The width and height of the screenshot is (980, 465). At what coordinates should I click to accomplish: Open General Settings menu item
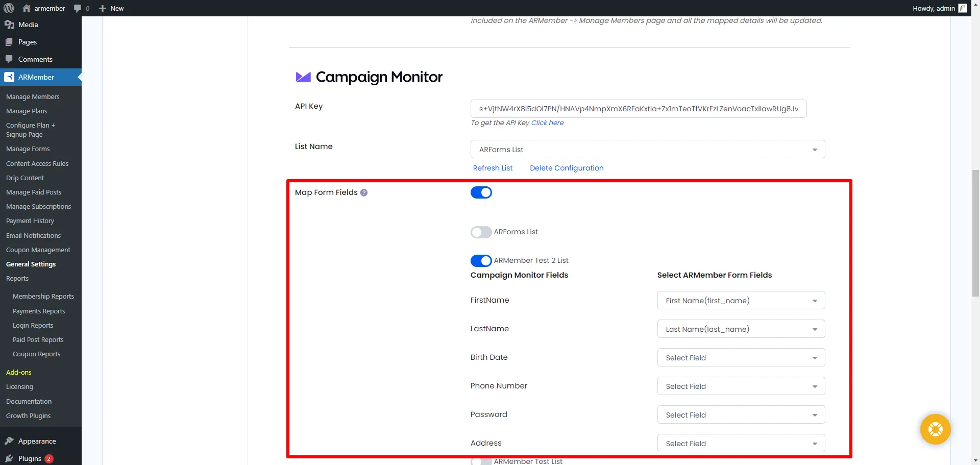tap(31, 264)
